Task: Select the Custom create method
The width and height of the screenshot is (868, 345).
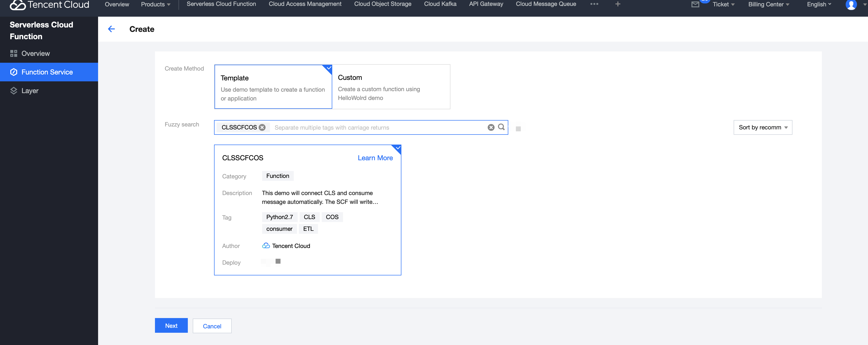Action: tap(391, 87)
